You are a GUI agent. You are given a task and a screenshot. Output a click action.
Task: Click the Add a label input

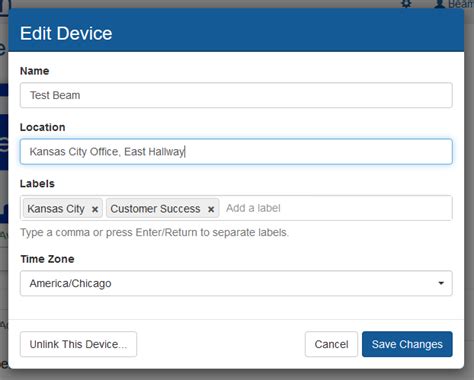tap(337, 208)
